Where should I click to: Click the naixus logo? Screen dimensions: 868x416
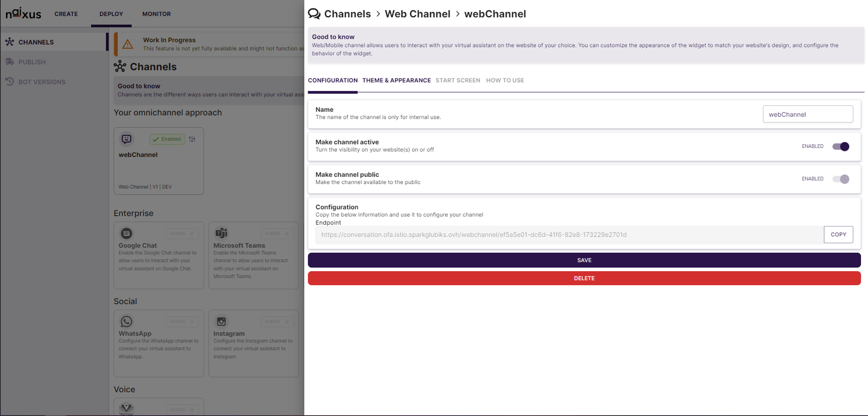click(x=23, y=13)
